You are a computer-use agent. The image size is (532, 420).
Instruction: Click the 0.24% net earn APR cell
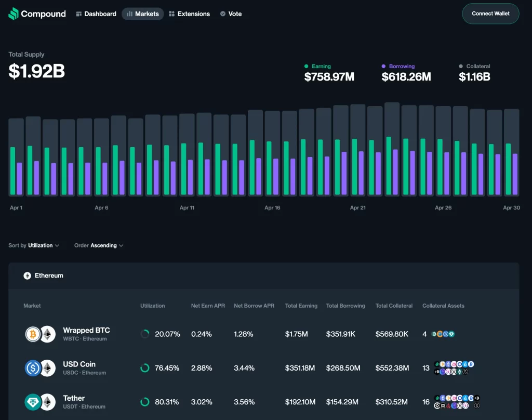click(201, 334)
